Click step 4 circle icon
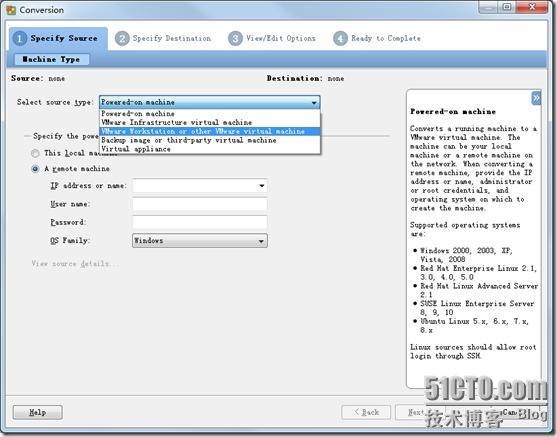Viewport: 557px width, 437px height. click(x=340, y=38)
